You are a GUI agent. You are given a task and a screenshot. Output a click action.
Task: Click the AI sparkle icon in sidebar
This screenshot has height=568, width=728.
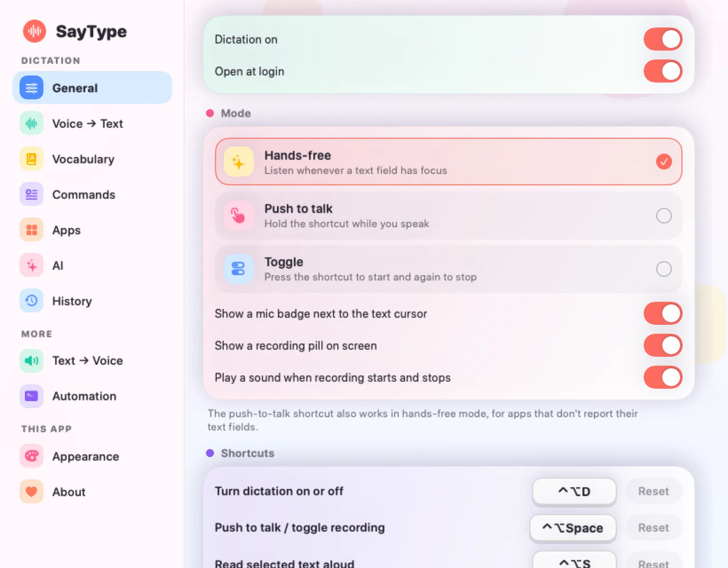pyautogui.click(x=32, y=265)
